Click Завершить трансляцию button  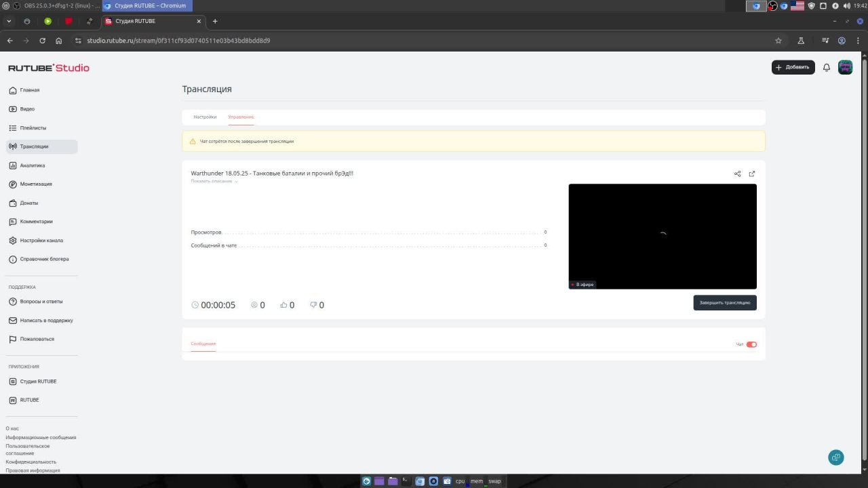coord(725,303)
